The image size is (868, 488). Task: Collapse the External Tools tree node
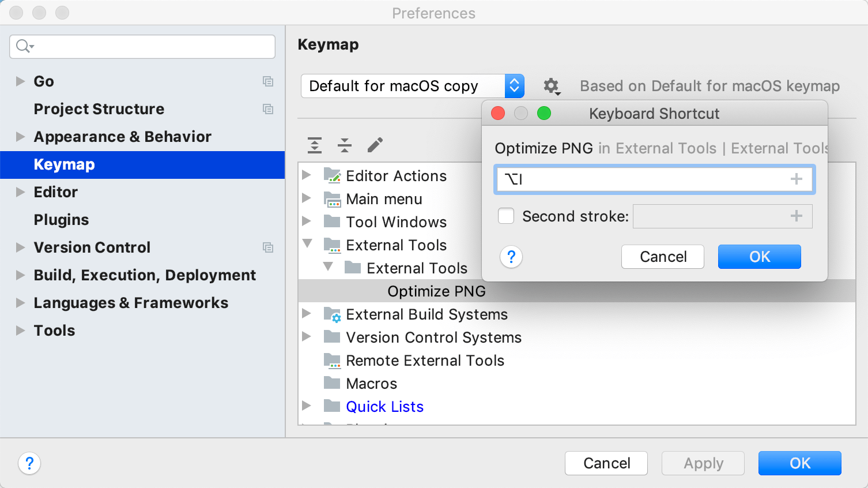[x=307, y=245]
